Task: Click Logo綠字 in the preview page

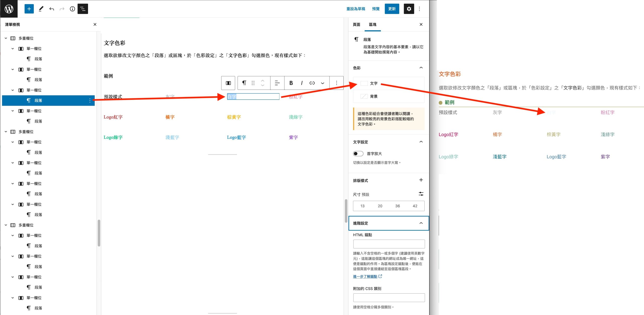Action: 448,157
